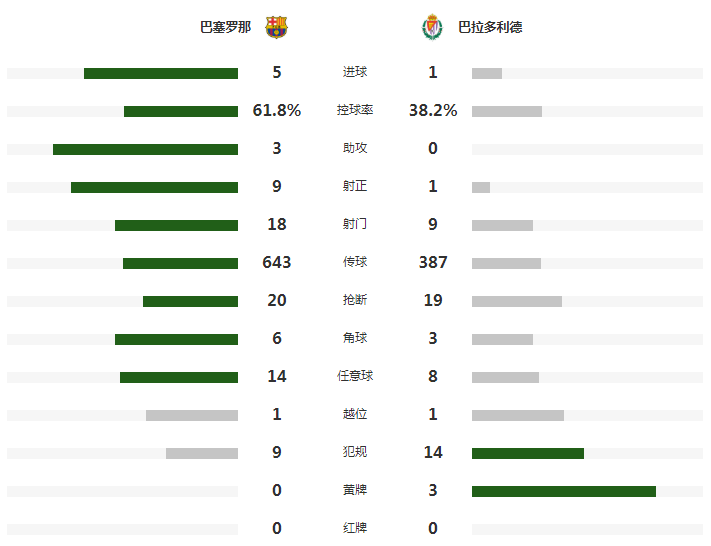
Task: Click the 38.2% possession value
Action: [x=433, y=110]
